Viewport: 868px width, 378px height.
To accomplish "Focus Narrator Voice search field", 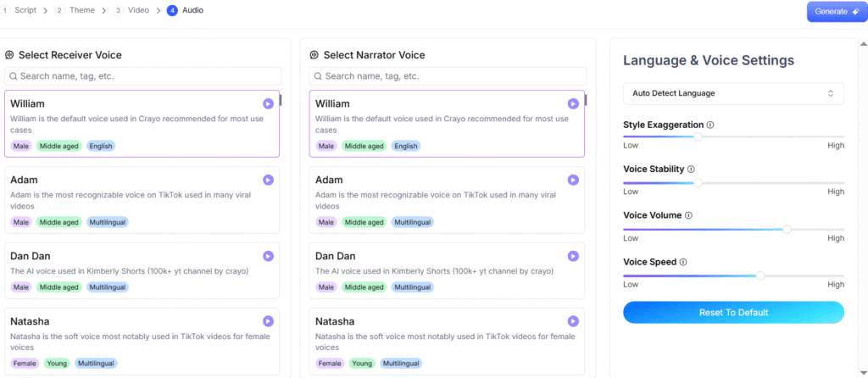I will [x=448, y=76].
